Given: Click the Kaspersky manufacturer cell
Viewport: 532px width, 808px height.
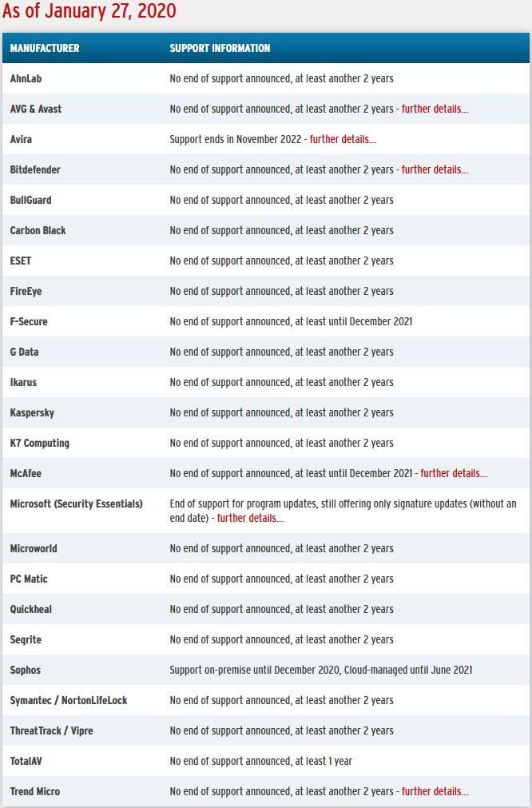Looking at the screenshot, I should click(32, 412).
